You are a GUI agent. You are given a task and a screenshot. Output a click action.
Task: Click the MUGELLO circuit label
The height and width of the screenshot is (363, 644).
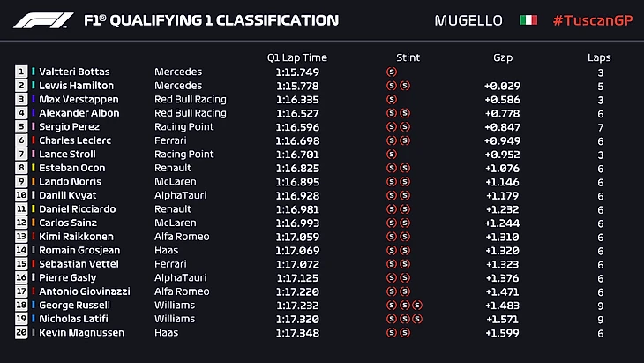(x=468, y=19)
